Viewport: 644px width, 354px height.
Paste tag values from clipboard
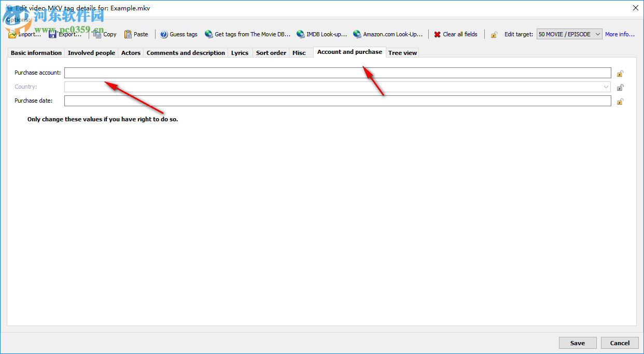pos(136,34)
